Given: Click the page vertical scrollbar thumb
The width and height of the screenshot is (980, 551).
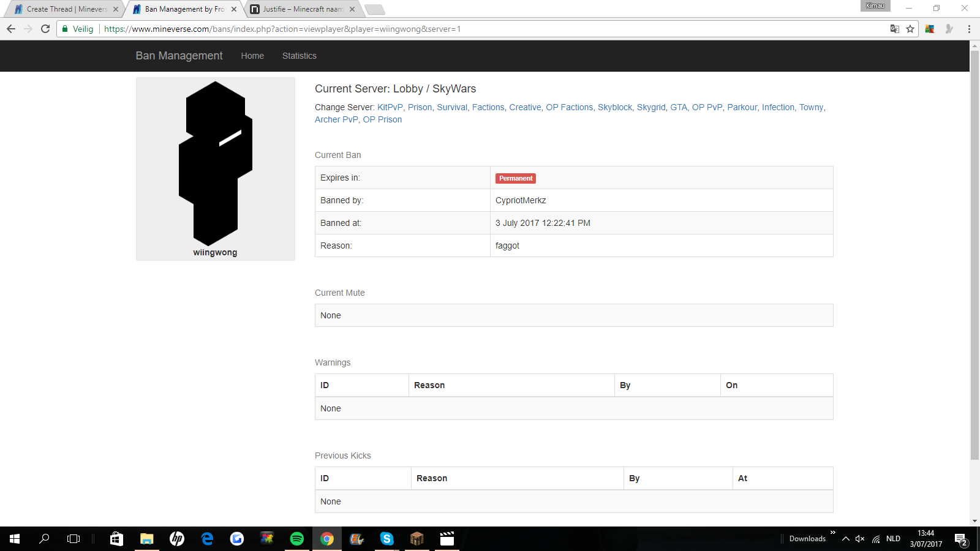Looking at the screenshot, I should (974, 254).
